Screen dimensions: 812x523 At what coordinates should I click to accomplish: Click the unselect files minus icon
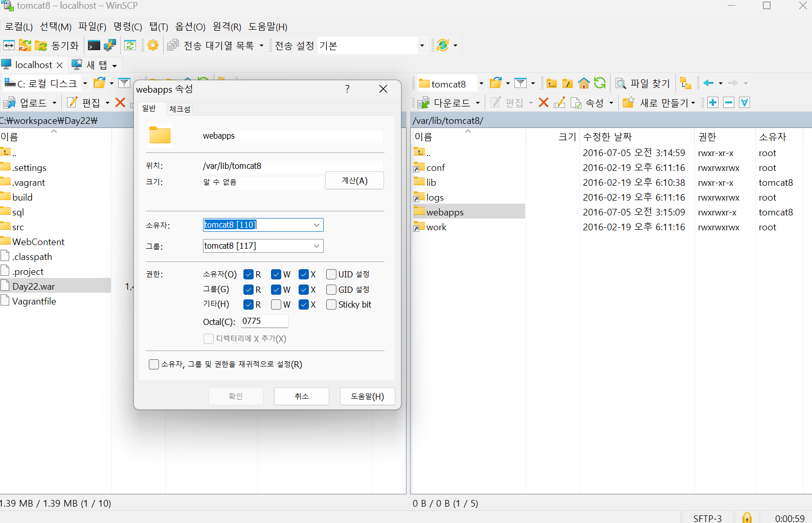tap(729, 102)
